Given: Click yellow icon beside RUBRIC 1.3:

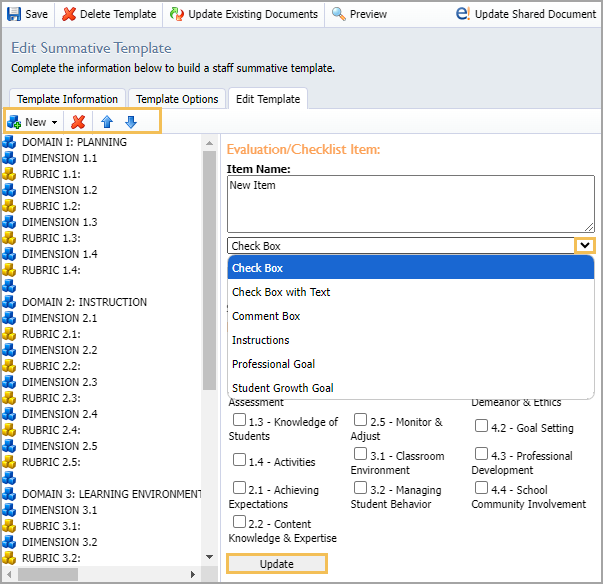Looking at the screenshot, I should pyautogui.click(x=9, y=238).
